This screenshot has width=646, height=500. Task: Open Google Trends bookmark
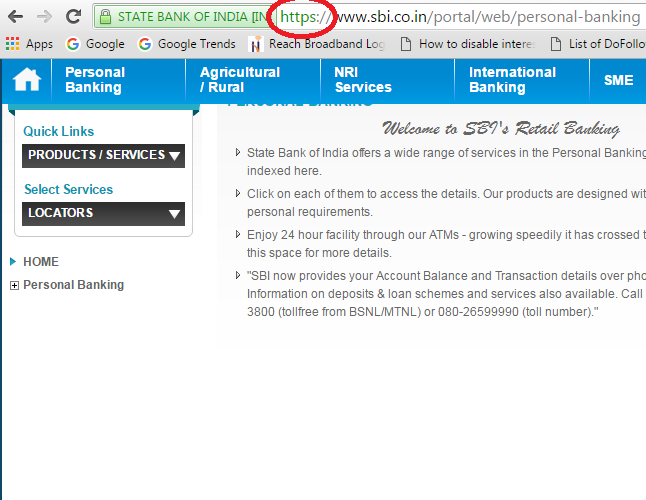pos(187,44)
